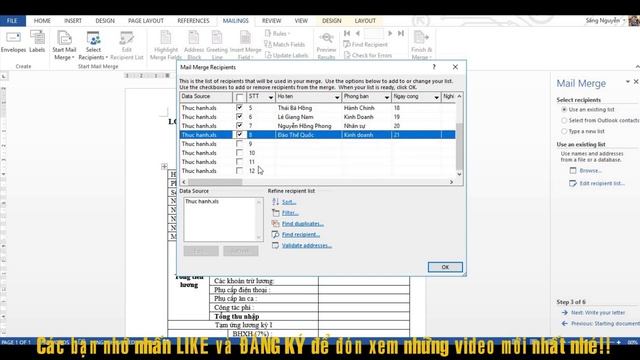Click Edit recipient list... in pane
Image resolution: width=640 pixels, height=360 pixels.
(x=602, y=183)
